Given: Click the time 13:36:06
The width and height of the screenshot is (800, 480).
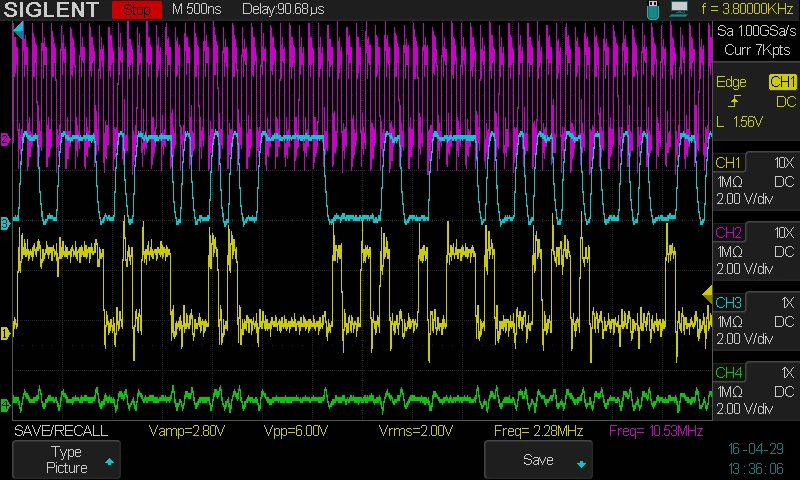Looking at the screenshot, I should click(x=756, y=468).
